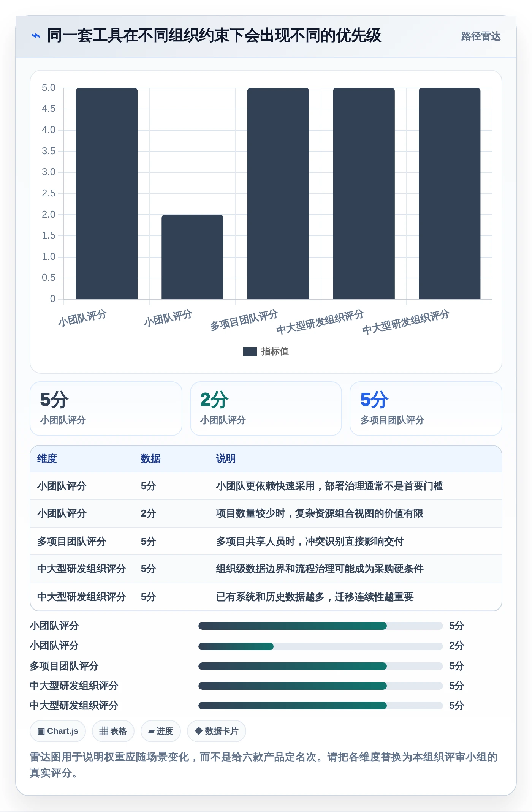Click the blue lightning icon beside the title
This screenshot has height=812, width=532.
tap(35, 36)
